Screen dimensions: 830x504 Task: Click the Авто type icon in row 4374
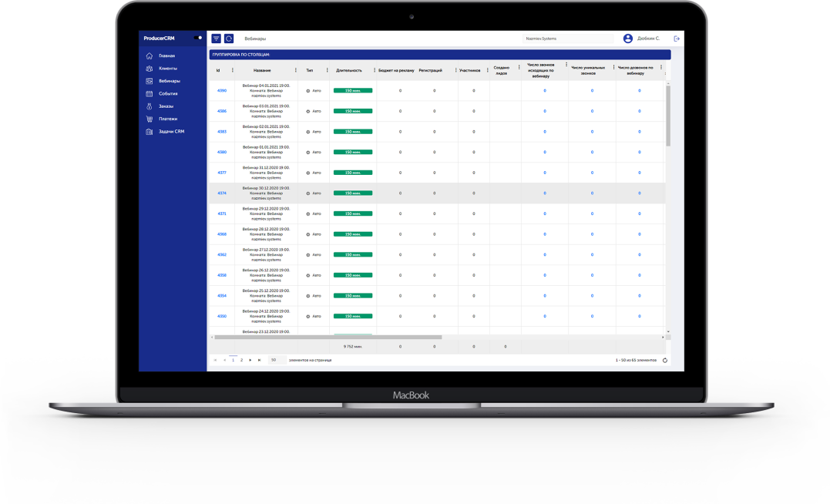pos(308,193)
